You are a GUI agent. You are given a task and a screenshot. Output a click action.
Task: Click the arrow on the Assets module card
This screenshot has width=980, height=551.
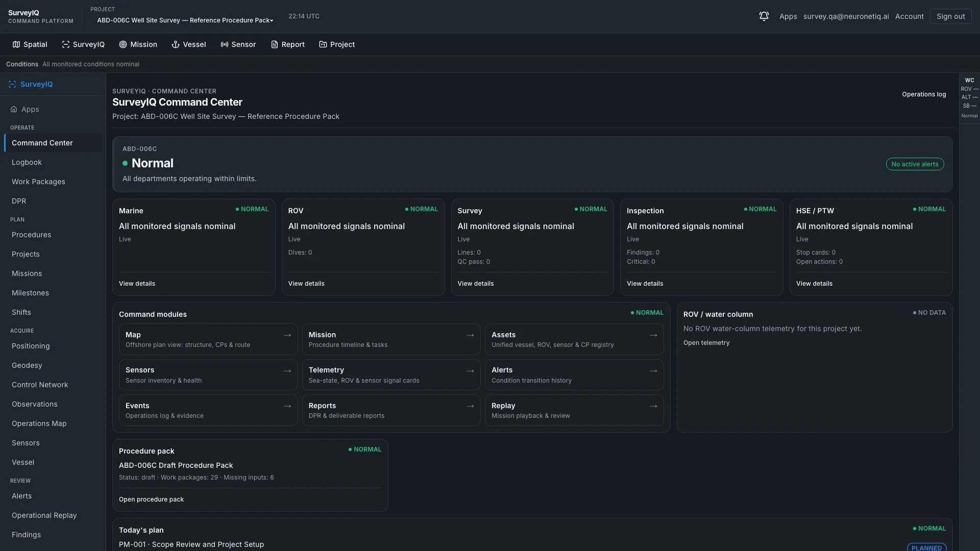(x=653, y=335)
